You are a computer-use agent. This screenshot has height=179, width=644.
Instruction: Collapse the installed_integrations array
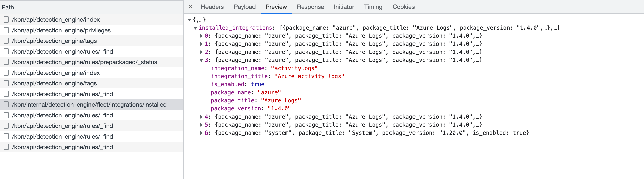[x=195, y=28]
